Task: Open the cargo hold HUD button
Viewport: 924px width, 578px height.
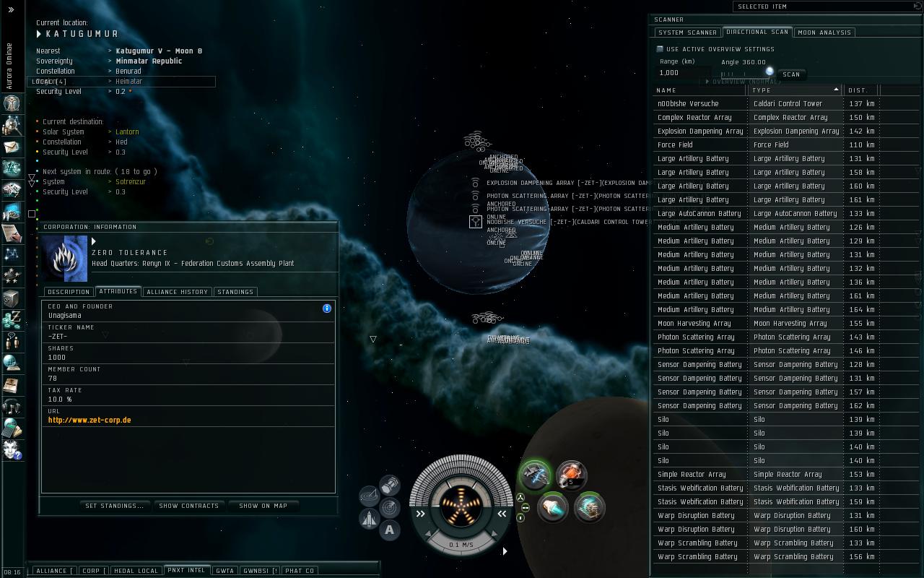Action: click(x=390, y=484)
